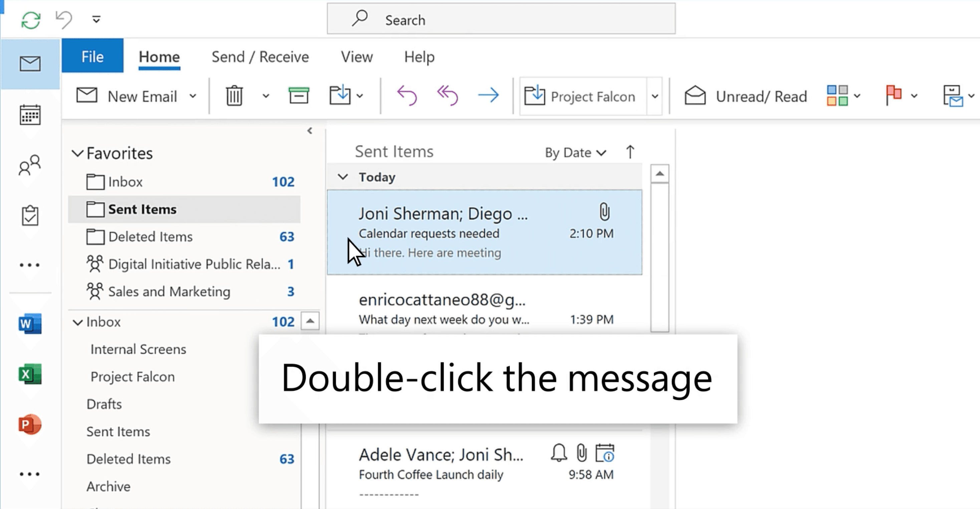Click the Delete trash can icon

tap(234, 96)
